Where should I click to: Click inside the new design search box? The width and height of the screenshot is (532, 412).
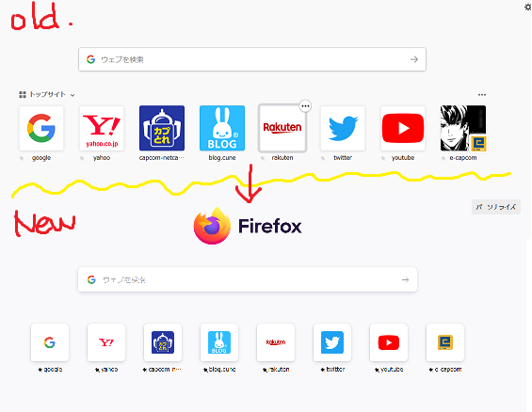248,279
